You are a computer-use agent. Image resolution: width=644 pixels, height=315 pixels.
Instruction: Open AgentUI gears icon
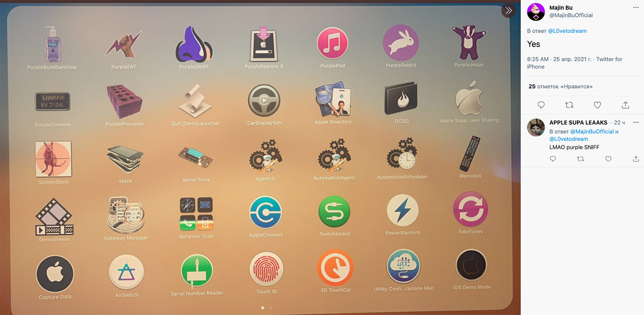265,156
